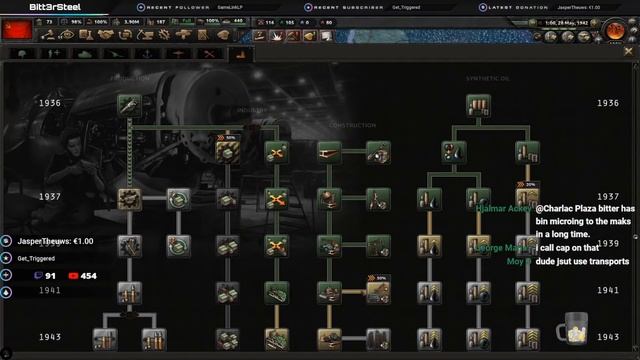Select 1936 Basic Machine Tools under Production
640x360 pixels.
(x=129, y=105)
